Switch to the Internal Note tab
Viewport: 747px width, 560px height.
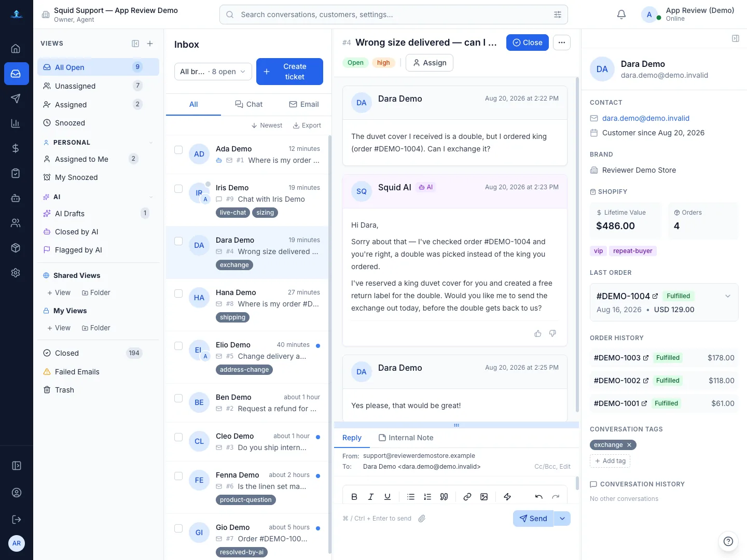point(406,438)
